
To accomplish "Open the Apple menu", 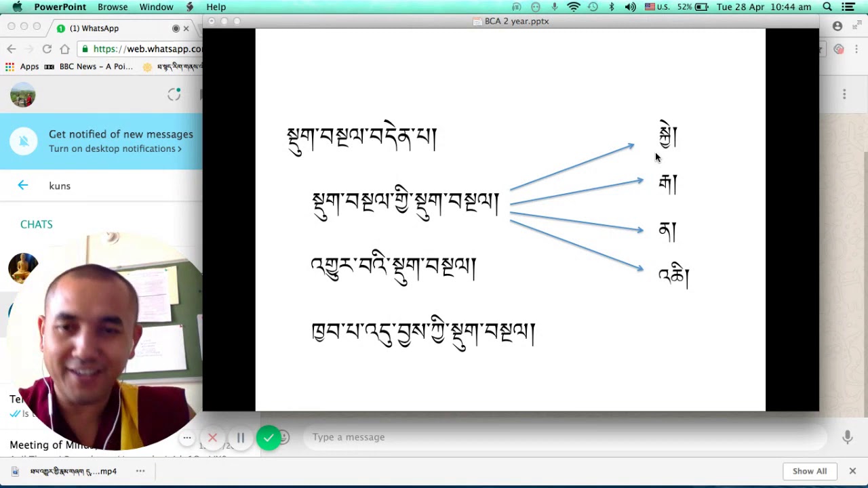I will (x=17, y=7).
